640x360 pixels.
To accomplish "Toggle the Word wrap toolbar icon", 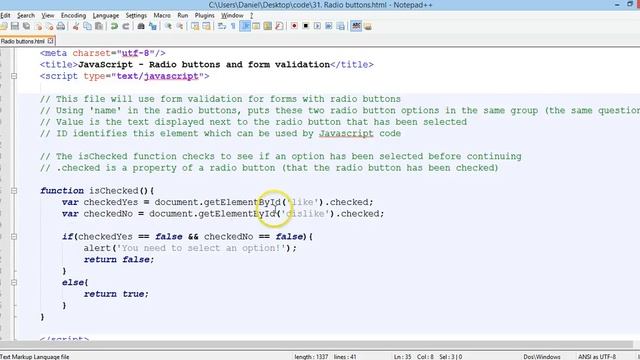I will [222, 27].
